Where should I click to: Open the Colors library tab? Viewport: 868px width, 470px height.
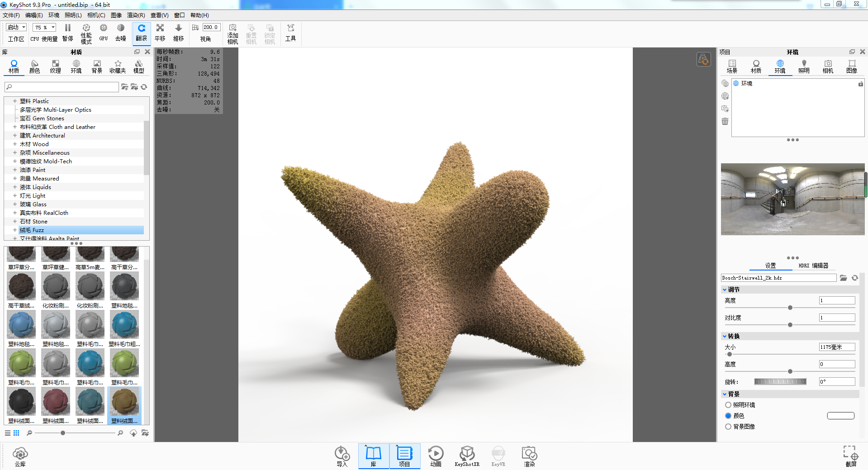(35, 66)
